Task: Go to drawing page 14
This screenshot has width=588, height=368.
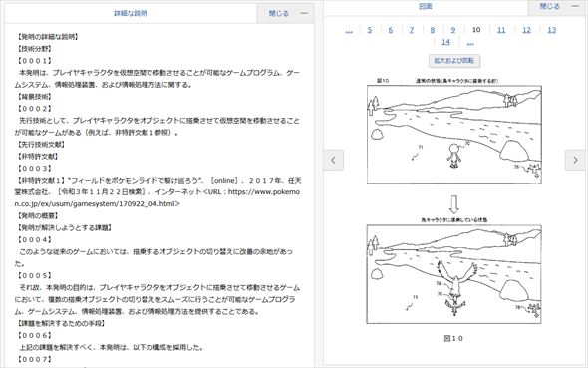Action: [x=445, y=42]
